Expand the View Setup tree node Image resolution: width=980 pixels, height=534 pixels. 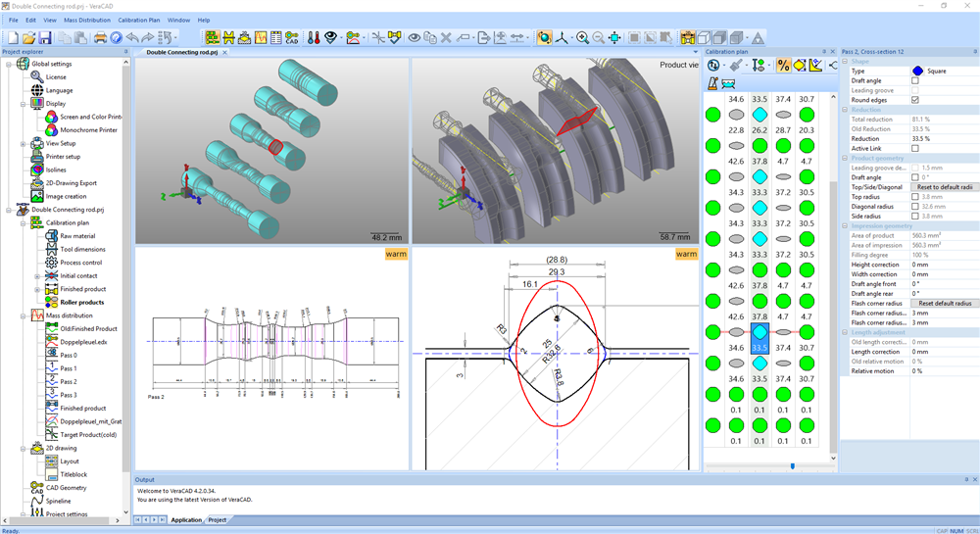[x=23, y=143]
